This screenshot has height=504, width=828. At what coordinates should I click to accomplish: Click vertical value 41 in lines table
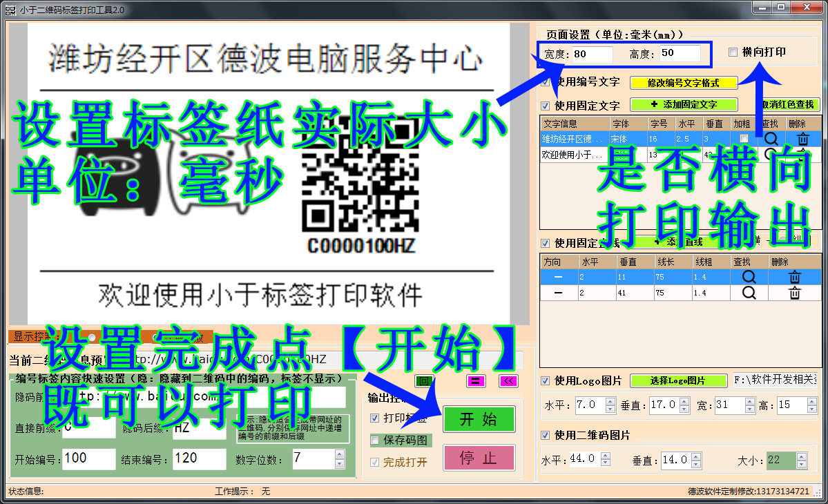click(x=635, y=293)
